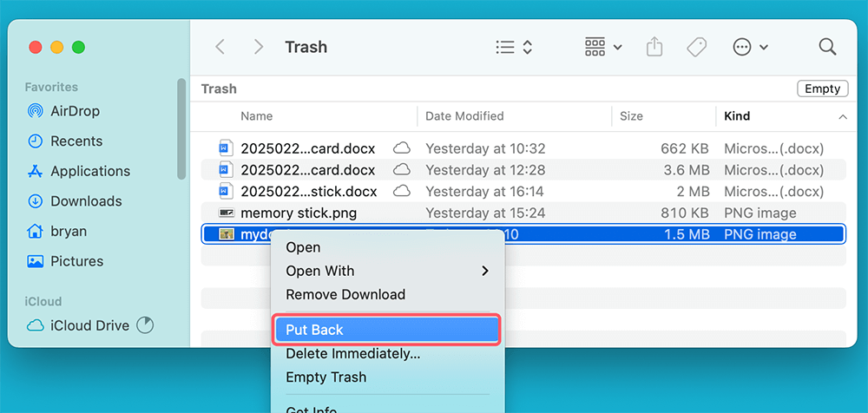This screenshot has width=868, height=413.
Task: Click the Word document icon for the 2 MB file
Action: [225, 192]
